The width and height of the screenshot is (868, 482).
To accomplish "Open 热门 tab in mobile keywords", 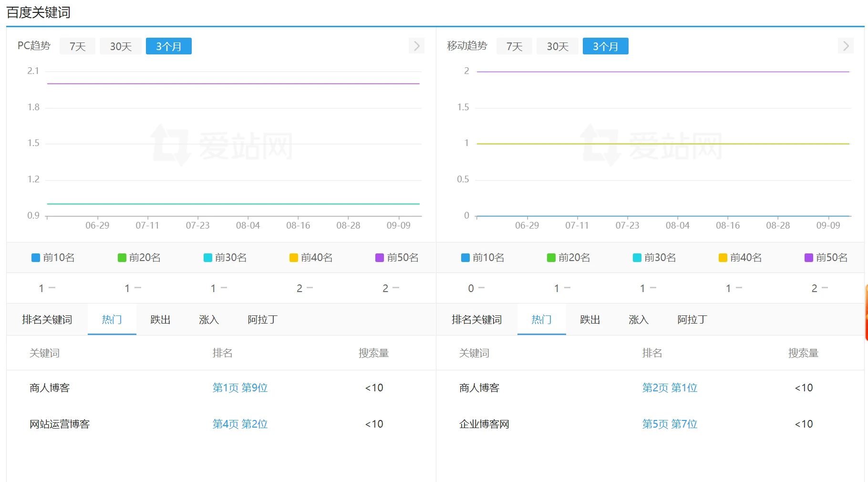I will [541, 320].
